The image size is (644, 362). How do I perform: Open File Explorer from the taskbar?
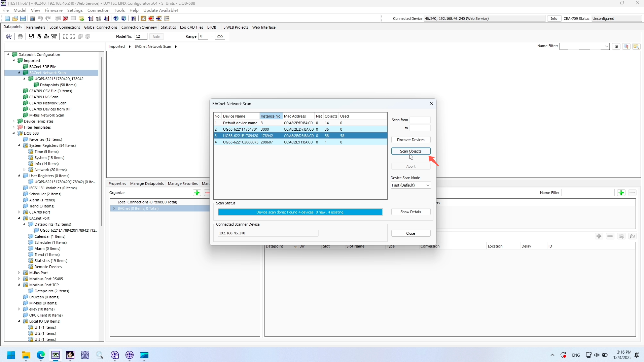point(26,355)
